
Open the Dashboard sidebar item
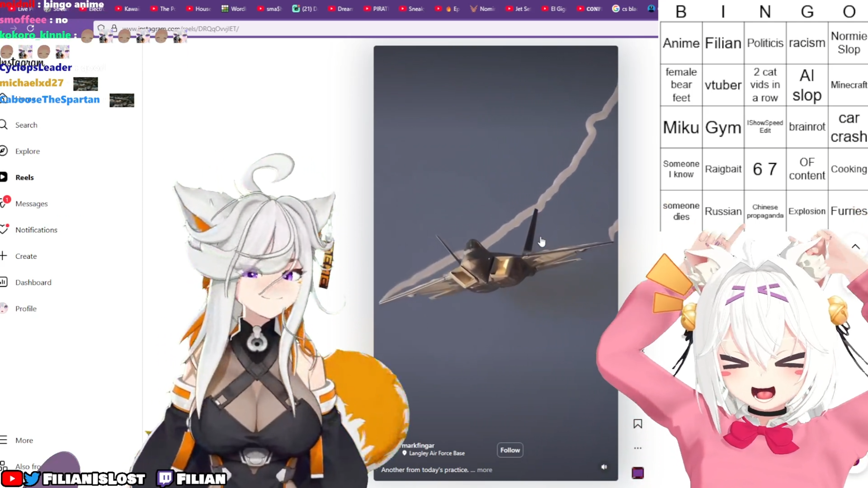(33, 282)
